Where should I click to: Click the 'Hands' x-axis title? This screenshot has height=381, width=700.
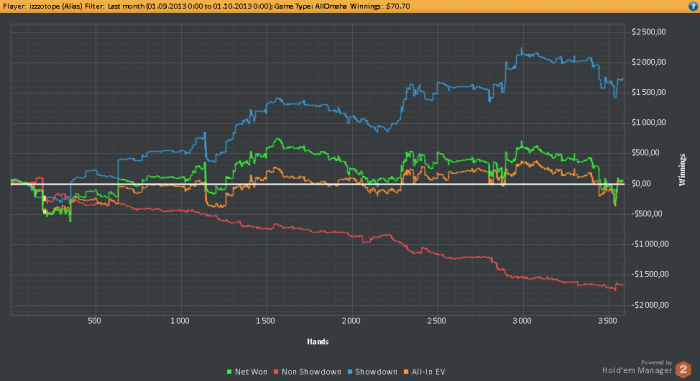[318, 342]
